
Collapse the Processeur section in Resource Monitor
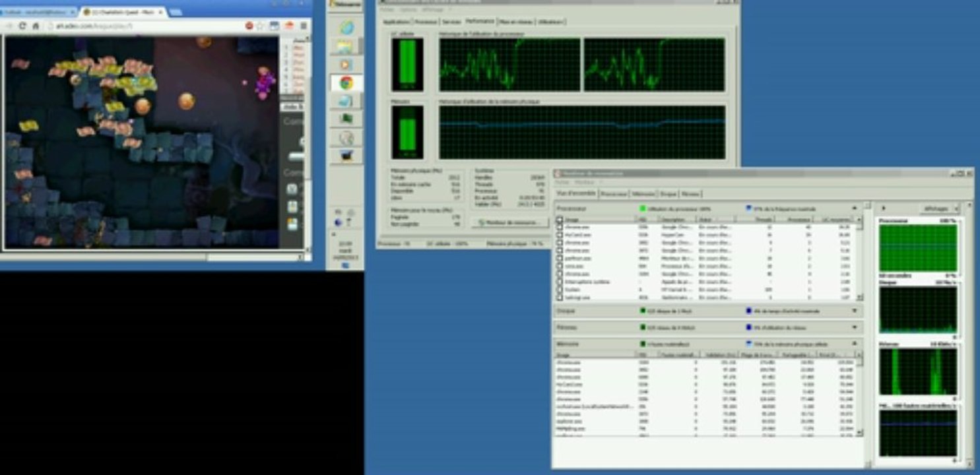855,208
